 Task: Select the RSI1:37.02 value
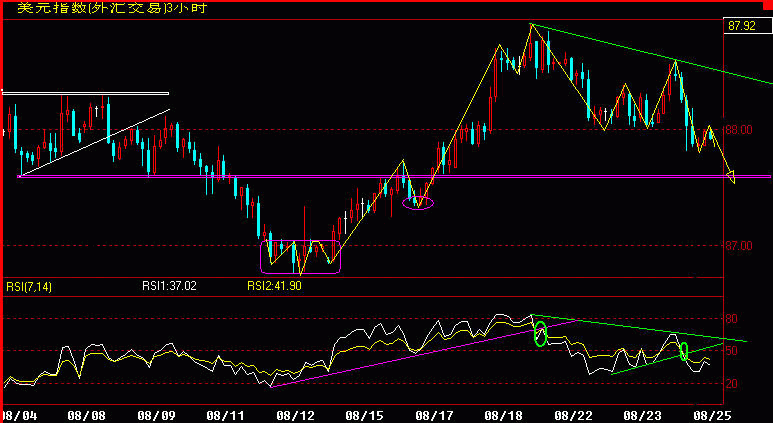pyautogui.click(x=169, y=286)
